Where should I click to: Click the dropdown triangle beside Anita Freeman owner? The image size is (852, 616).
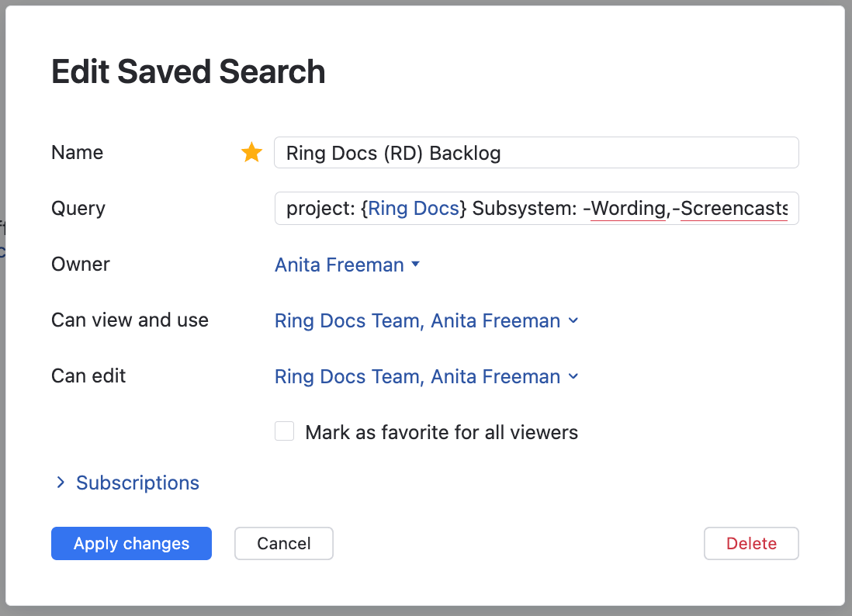pyautogui.click(x=416, y=265)
